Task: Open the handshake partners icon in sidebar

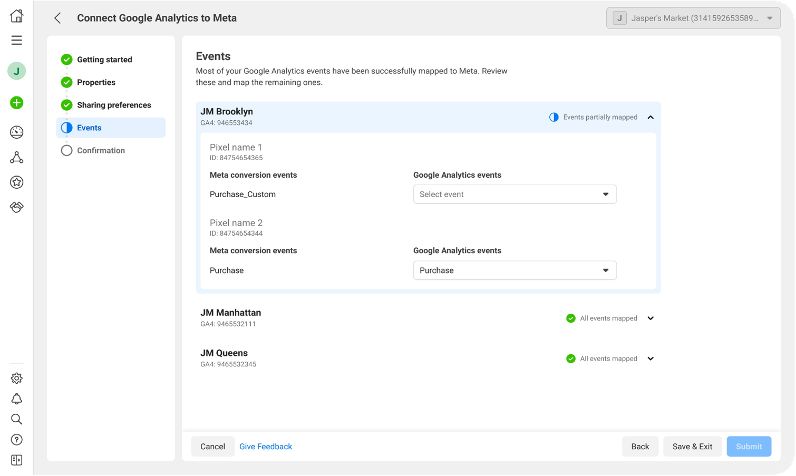Action: click(17, 207)
